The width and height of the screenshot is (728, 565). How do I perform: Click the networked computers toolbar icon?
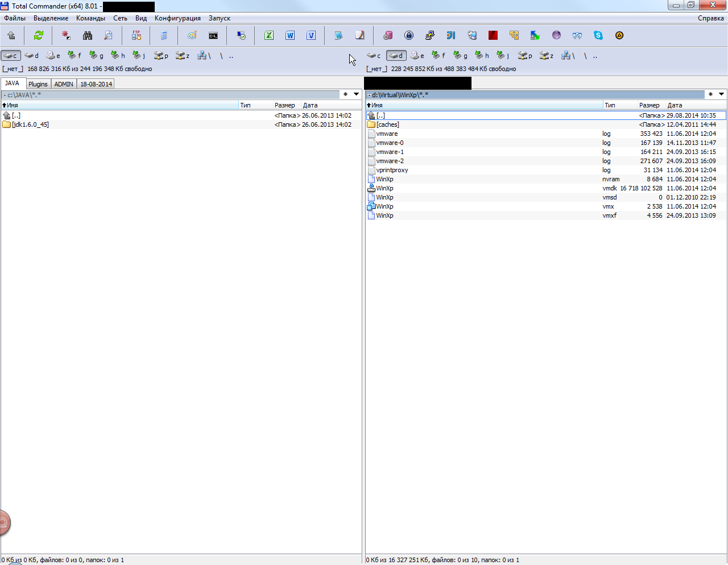[472, 35]
